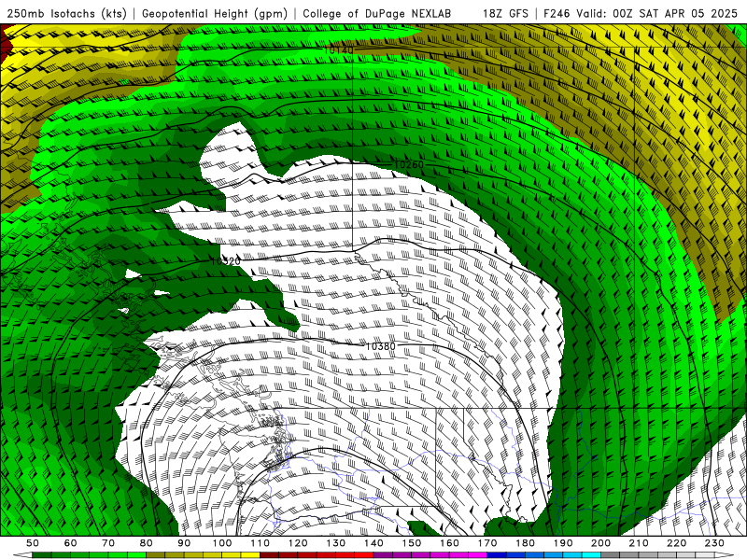This screenshot has height=560, width=747.
Task: Click the 50 value on the color scale
Action: (x=33, y=543)
